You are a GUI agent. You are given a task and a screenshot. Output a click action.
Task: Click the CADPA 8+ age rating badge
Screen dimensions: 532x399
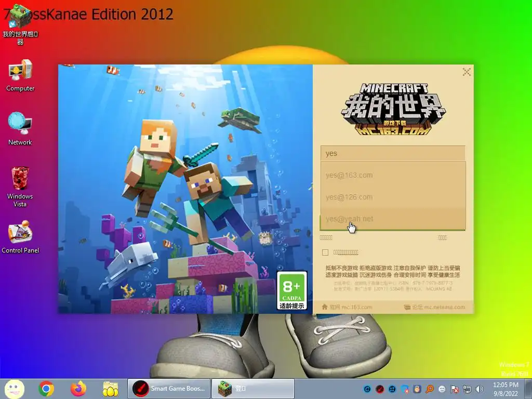(x=292, y=290)
